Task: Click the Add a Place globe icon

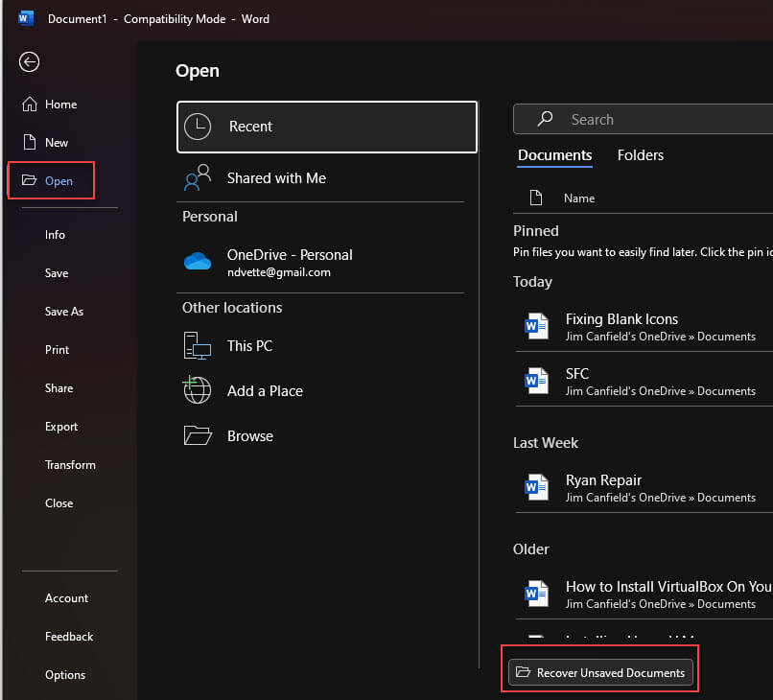Action: tap(198, 390)
